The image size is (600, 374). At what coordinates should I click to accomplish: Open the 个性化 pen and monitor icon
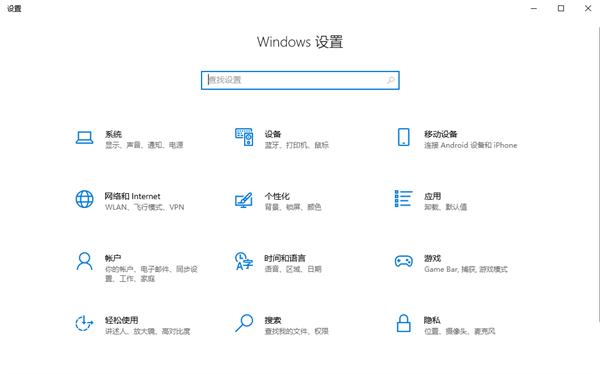click(244, 200)
